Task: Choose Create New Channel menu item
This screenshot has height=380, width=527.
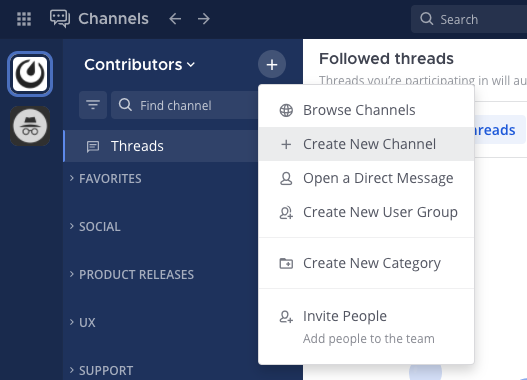Action: [366, 144]
